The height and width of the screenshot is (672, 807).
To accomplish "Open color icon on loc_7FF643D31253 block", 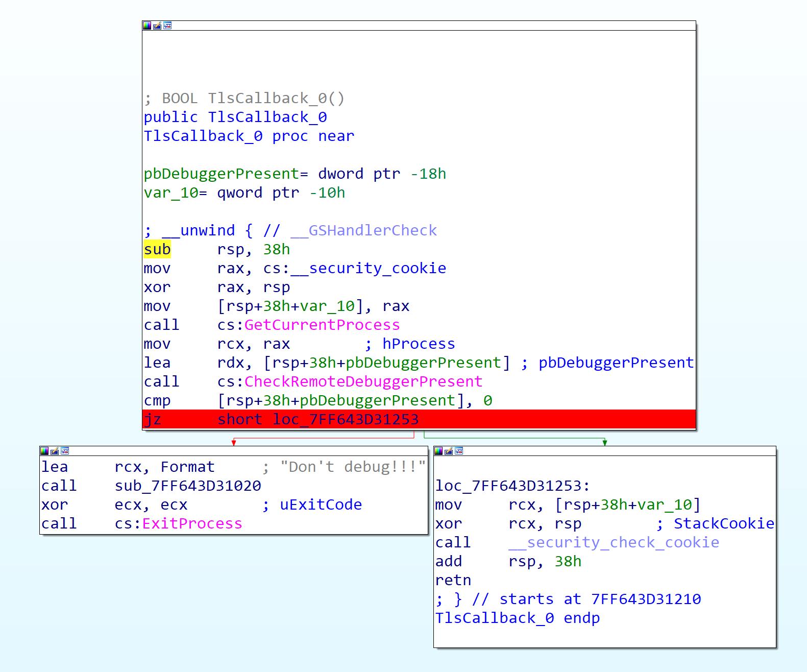I will pyautogui.click(x=438, y=451).
